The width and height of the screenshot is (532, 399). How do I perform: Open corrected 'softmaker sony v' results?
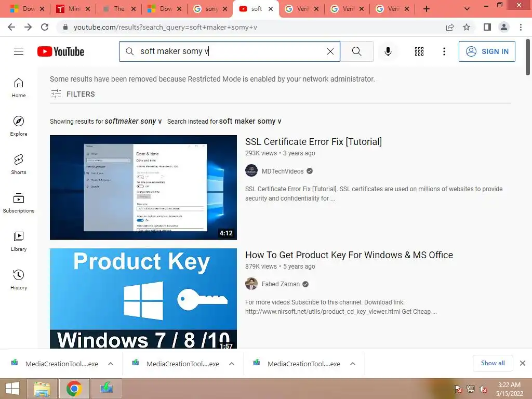pos(133,121)
